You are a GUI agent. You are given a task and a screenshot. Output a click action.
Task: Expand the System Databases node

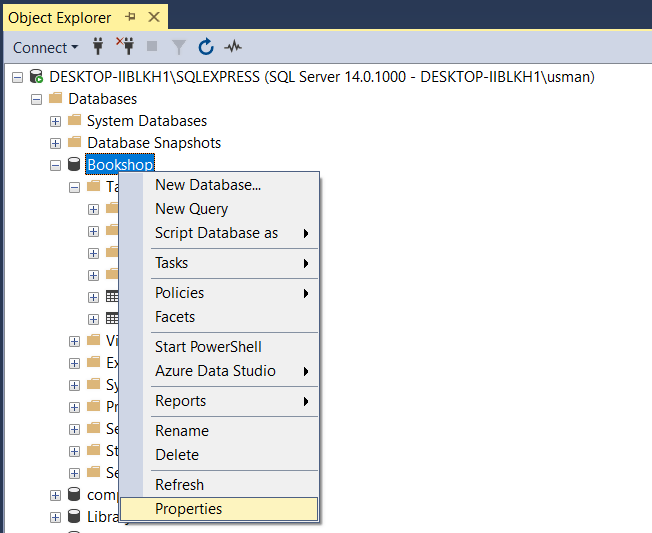pos(56,121)
